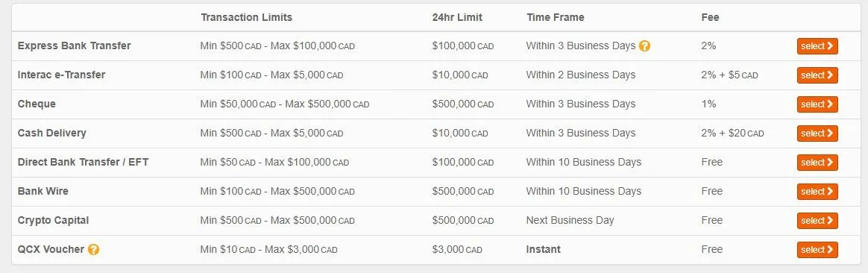Click the Express Bank Transfer row label

74,45
